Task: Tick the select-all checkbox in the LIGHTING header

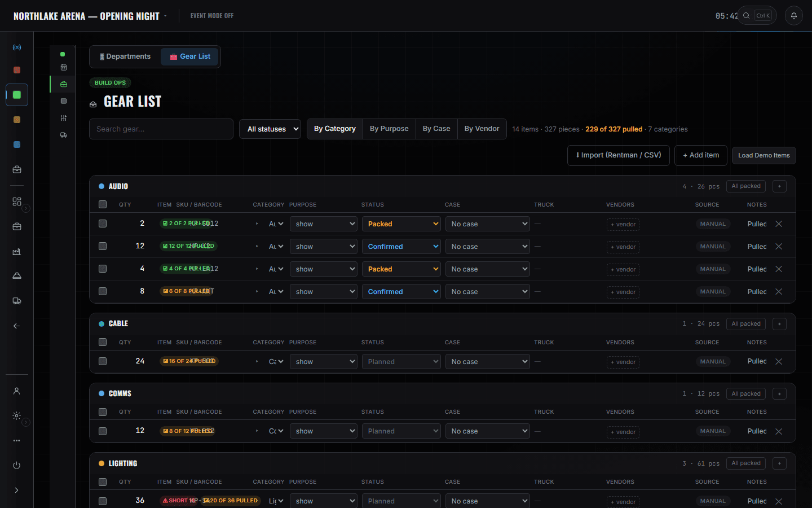Action: [103, 482]
